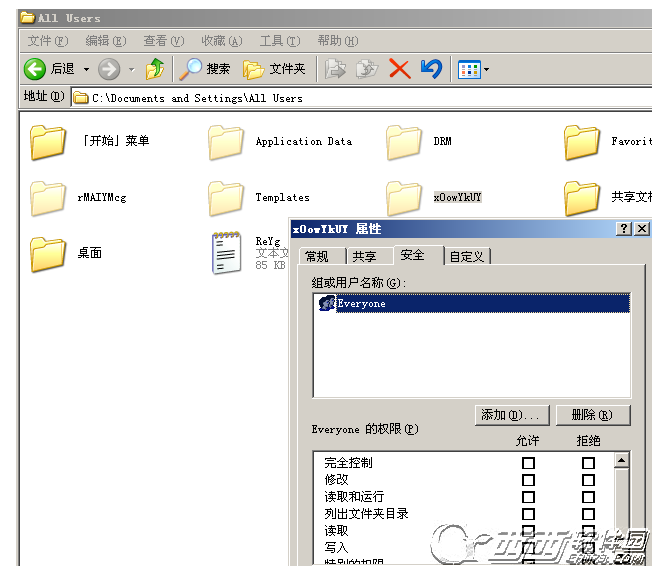672x581 pixels.
Task: Click the Remove (删除) button
Action: (x=591, y=415)
